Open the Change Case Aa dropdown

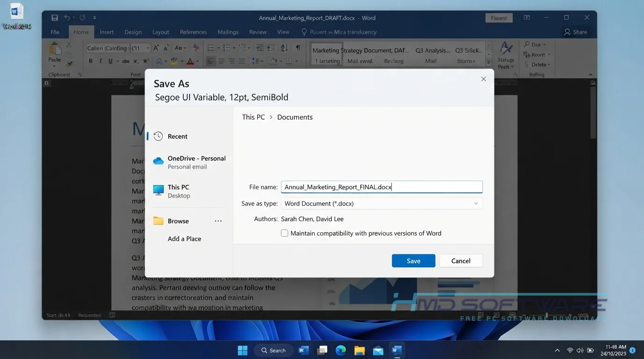[180, 48]
